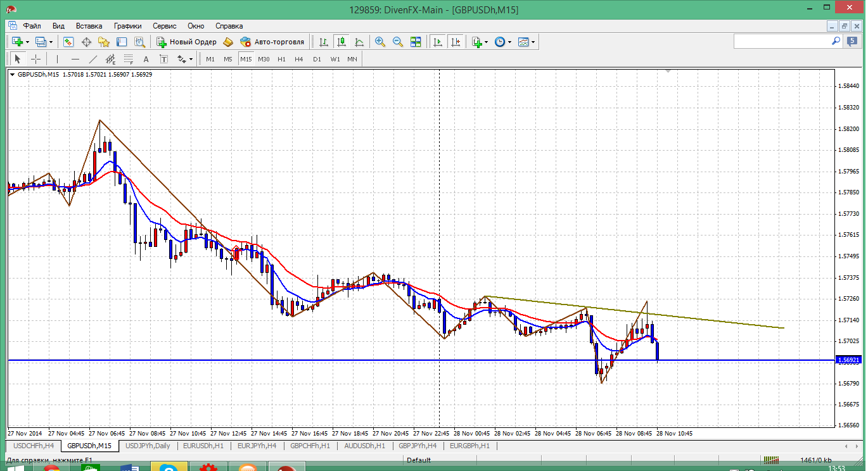Toggle the chart auto-scroll button
This screenshot has height=471, width=868.
pyautogui.click(x=437, y=42)
